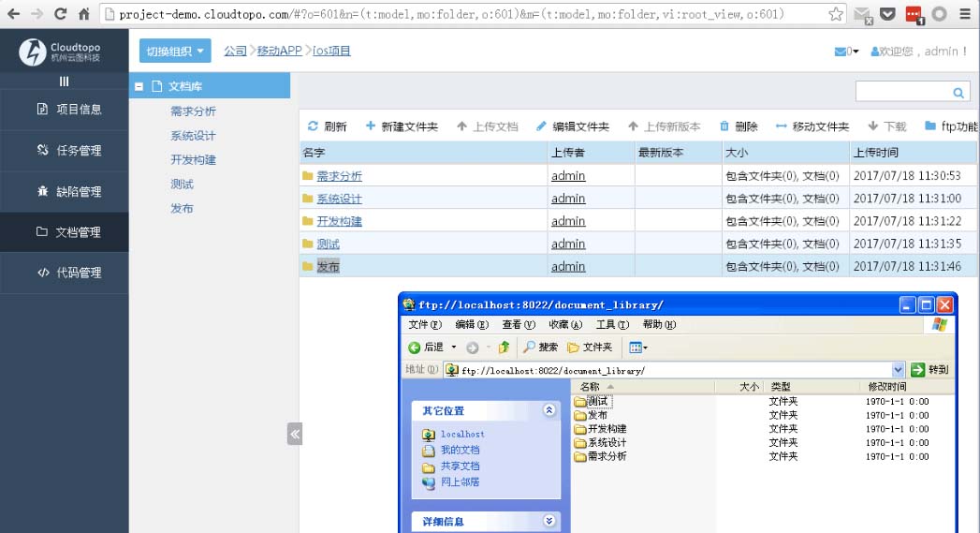Image resolution: width=980 pixels, height=533 pixels.
Task: Open the 需求分析 folder link
Action: [339, 176]
